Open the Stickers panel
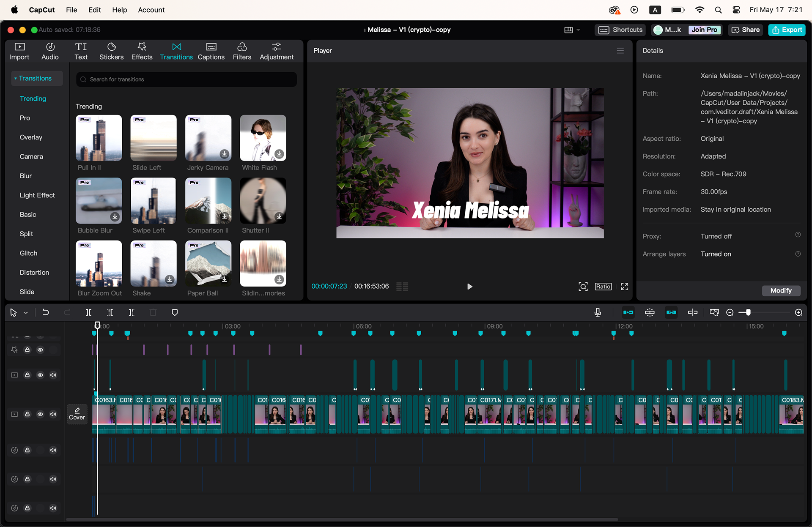This screenshot has height=527, width=812. [111, 51]
